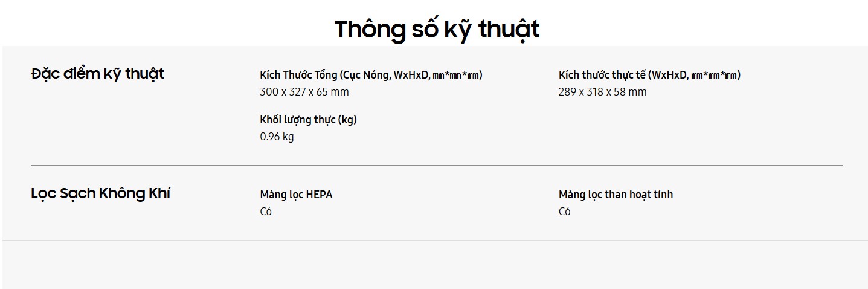Select the 'Đặc điểm kỹ thuật' section title
This screenshot has width=868, height=289.
97,74
